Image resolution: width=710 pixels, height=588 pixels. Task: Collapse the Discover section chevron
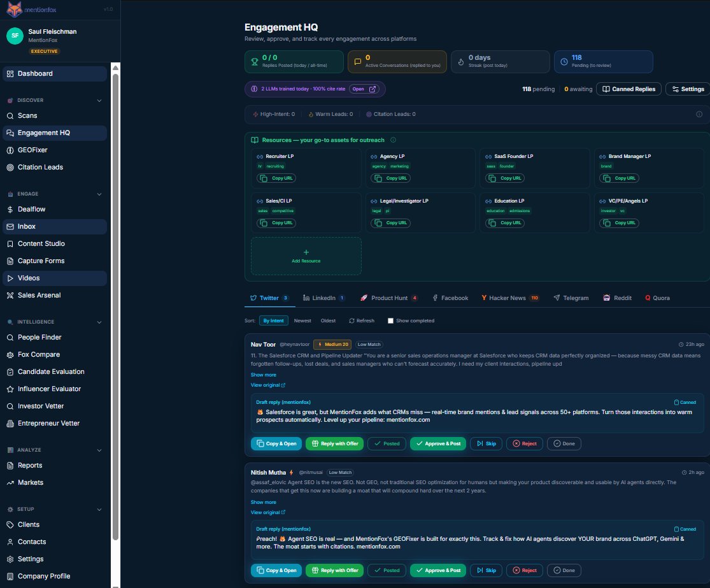[99, 101]
